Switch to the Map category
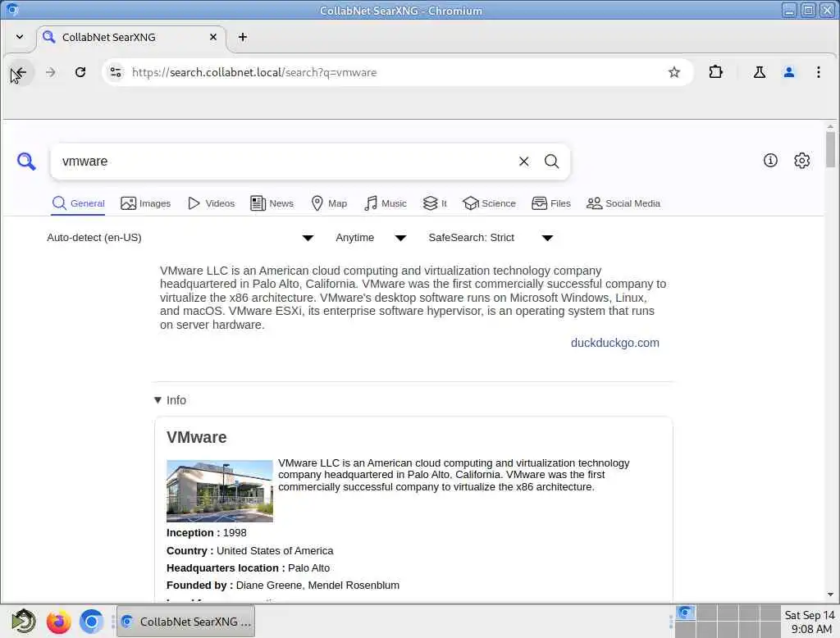The height and width of the screenshot is (638, 840). (329, 203)
